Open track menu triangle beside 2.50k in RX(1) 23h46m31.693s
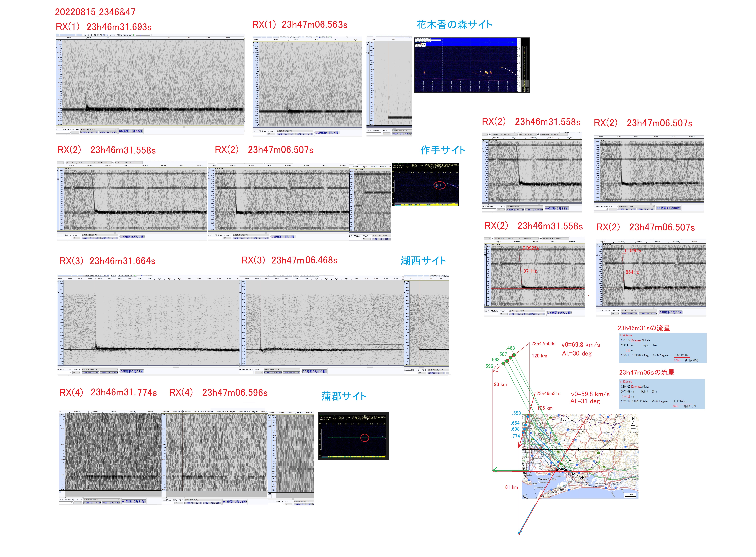Screen dimensions: 756x557 [x=57, y=41]
